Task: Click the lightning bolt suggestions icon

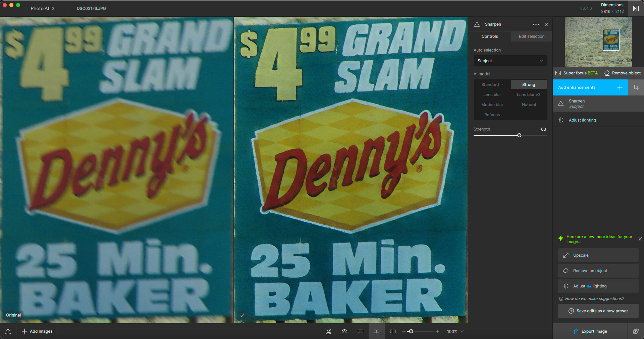Action: [561, 238]
